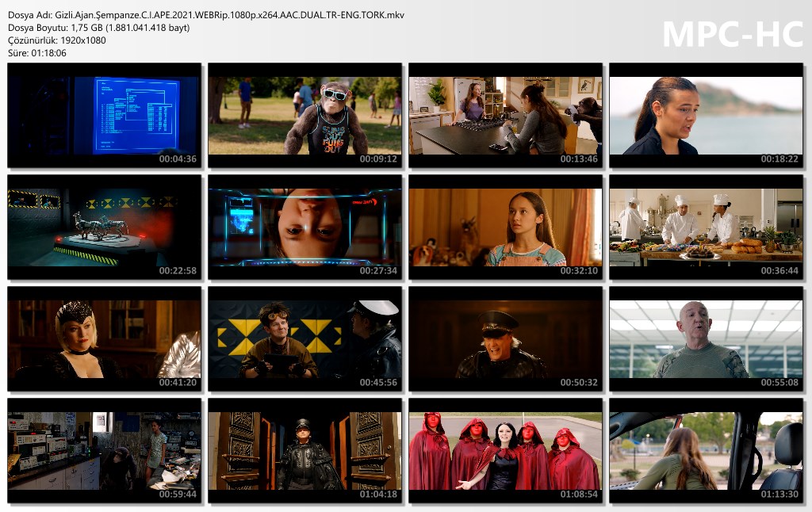Click the thumbnail stamped 00:18:22

tap(706, 116)
